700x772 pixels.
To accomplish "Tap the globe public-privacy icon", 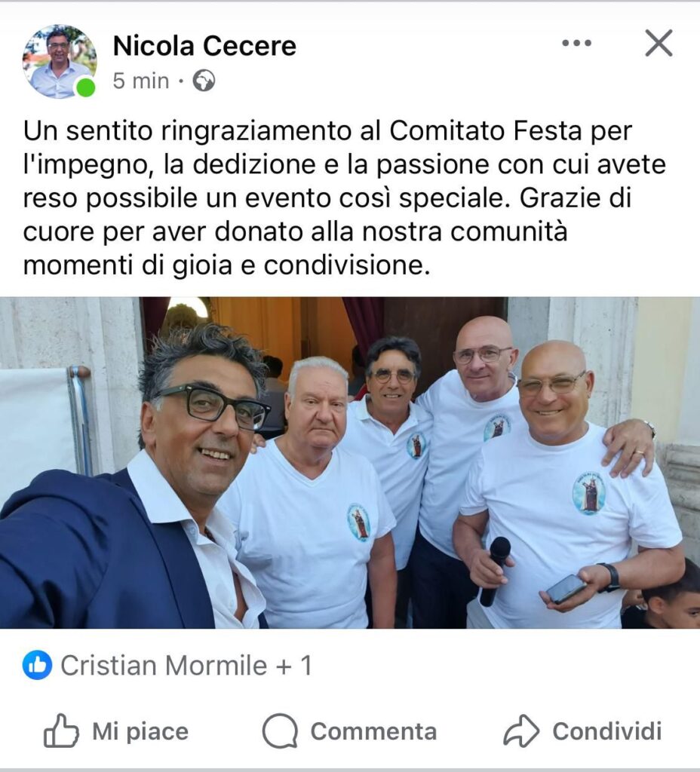I will 204,81.
